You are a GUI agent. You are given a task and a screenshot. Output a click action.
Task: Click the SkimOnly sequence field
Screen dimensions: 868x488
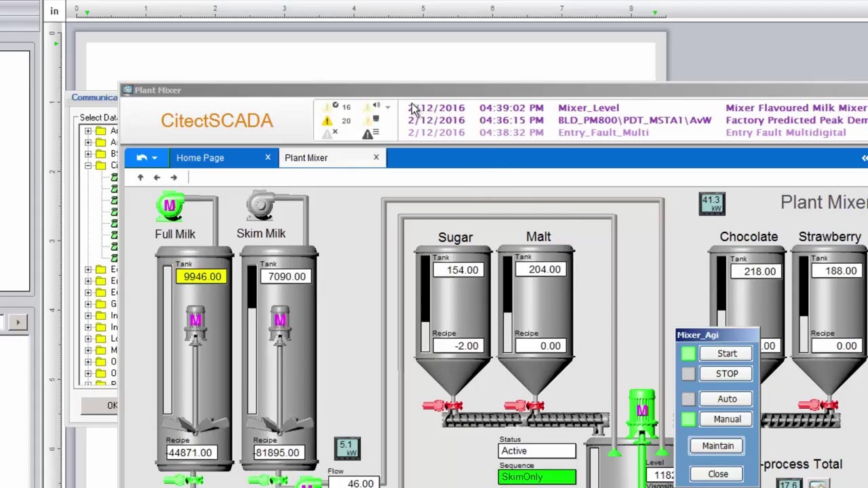[537, 477]
